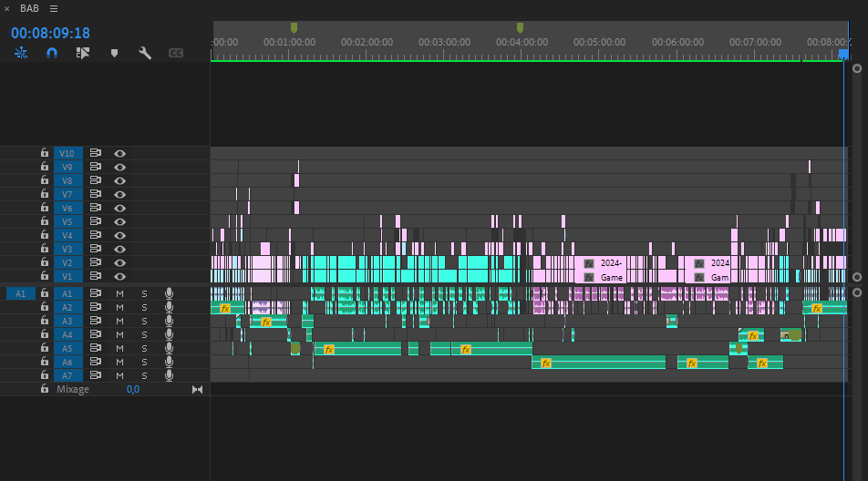Toggle sync lock on track A7

(95, 375)
